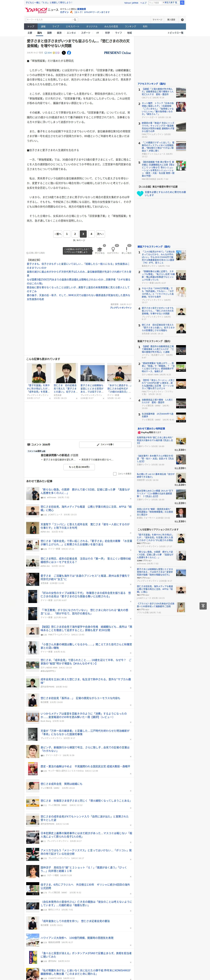Click the ログイン link
Screen dimensions: 210x980
point(64,12)
